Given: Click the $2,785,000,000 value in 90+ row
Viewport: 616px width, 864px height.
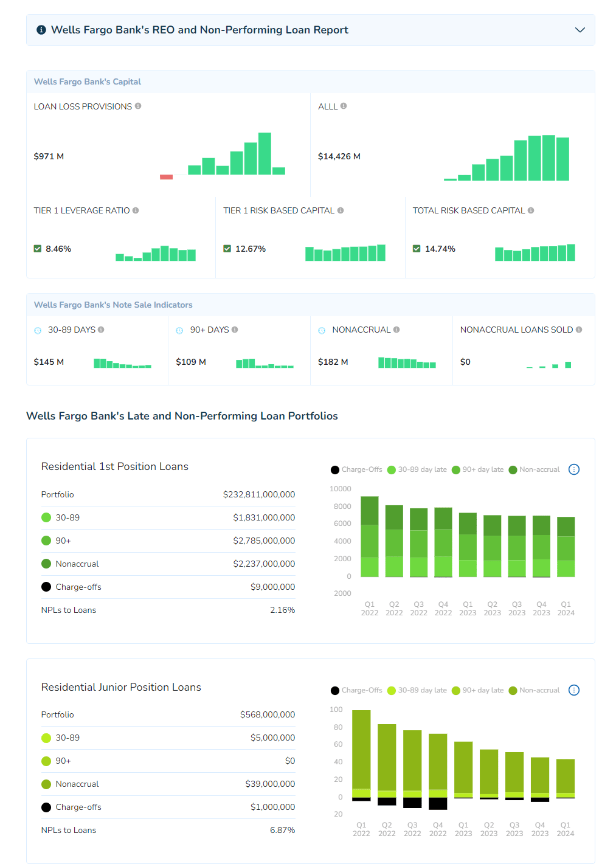Looking at the screenshot, I should (264, 541).
